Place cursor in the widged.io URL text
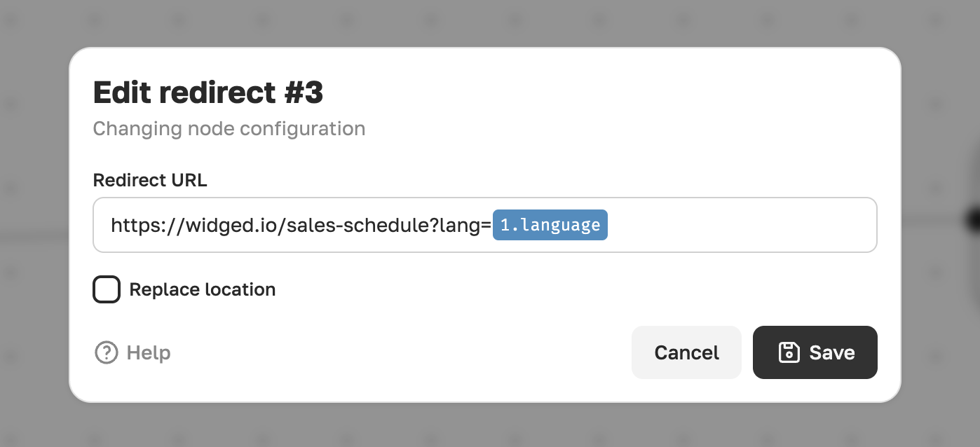Image resolution: width=980 pixels, height=447 pixels. coord(300,225)
